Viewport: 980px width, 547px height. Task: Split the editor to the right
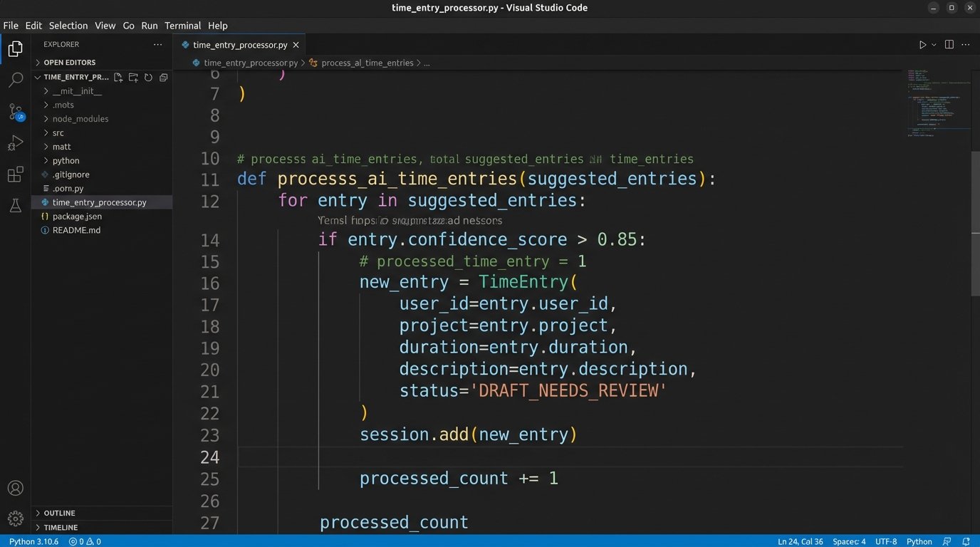949,45
